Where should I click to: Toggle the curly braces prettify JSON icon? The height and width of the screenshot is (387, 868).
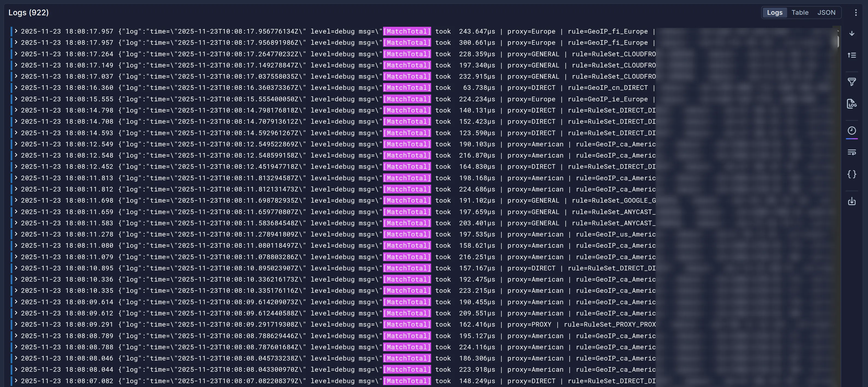point(852,174)
